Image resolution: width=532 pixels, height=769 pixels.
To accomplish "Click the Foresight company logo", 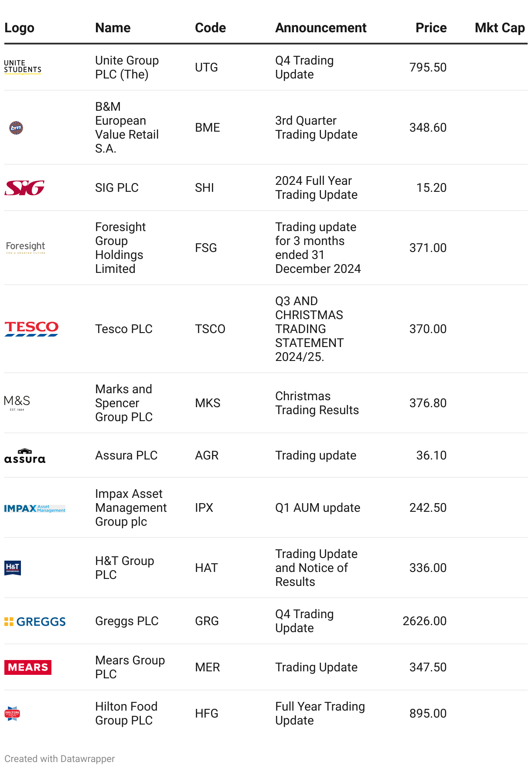I will click(x=26, y=248).
